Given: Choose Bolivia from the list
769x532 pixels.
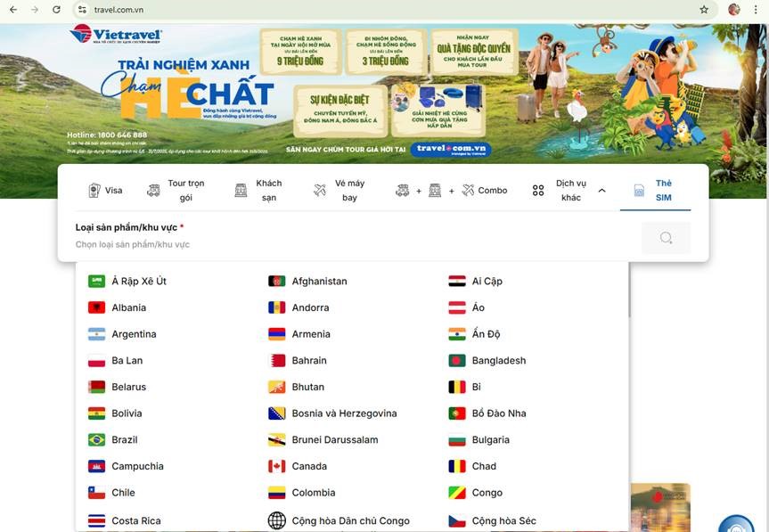Looking at the screenshot, I should 115,413.
